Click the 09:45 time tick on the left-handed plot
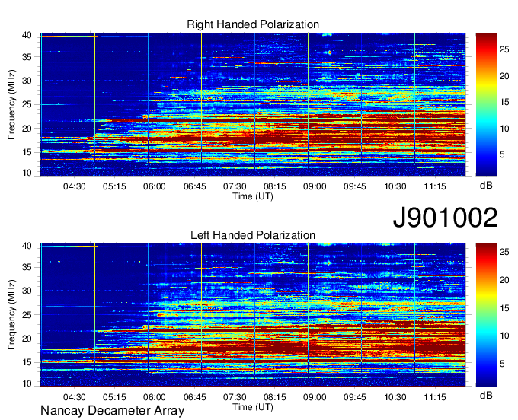 point(355,397)
